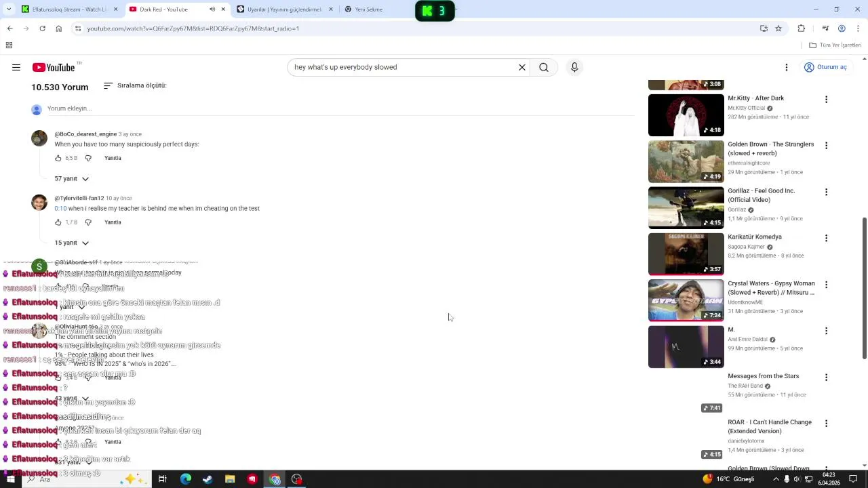The height and width of the screenshot is (488, 868).
Task: Like the BoCo_dearest_engine comment
Action: point(58,158)
